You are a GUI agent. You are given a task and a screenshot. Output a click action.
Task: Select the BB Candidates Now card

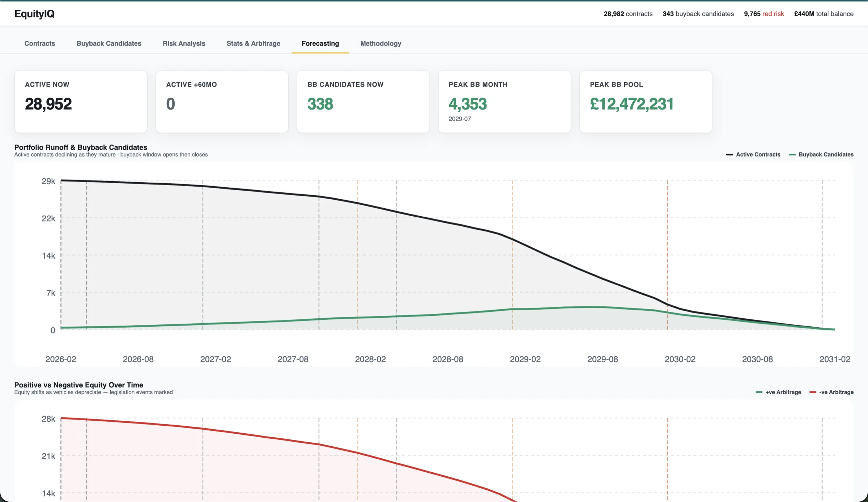363,102
